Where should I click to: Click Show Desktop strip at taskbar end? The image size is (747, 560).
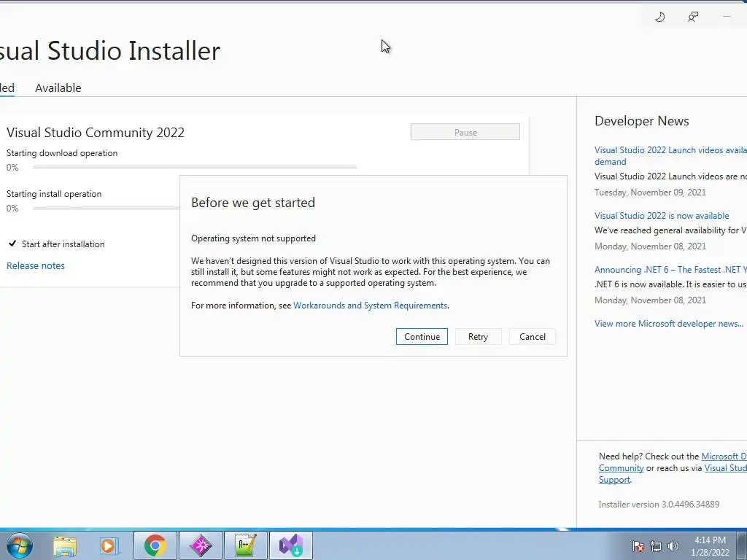click(742, 545)
